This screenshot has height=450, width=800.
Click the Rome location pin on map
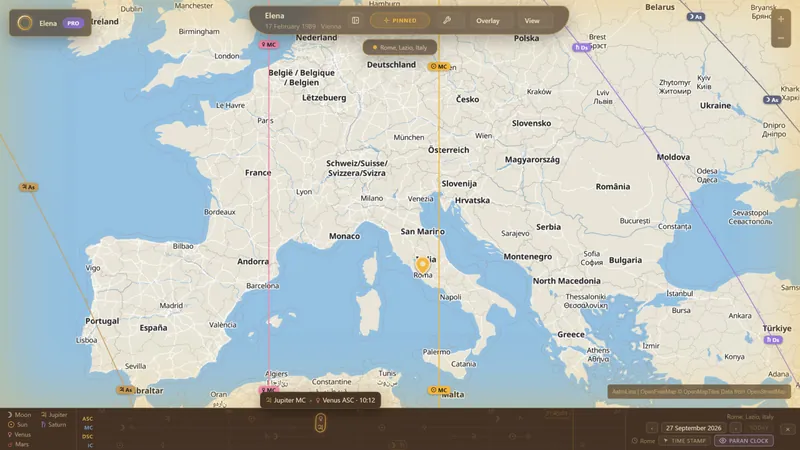(x=422, y=266)
